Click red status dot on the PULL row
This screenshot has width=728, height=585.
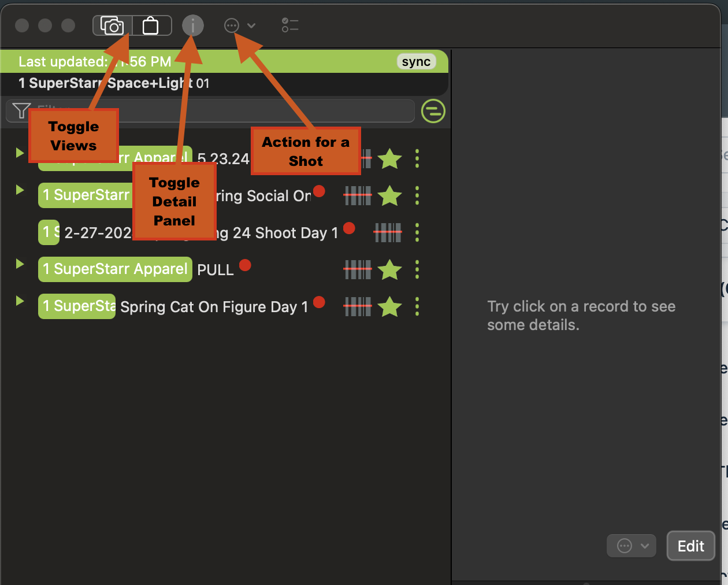point(245,265)
